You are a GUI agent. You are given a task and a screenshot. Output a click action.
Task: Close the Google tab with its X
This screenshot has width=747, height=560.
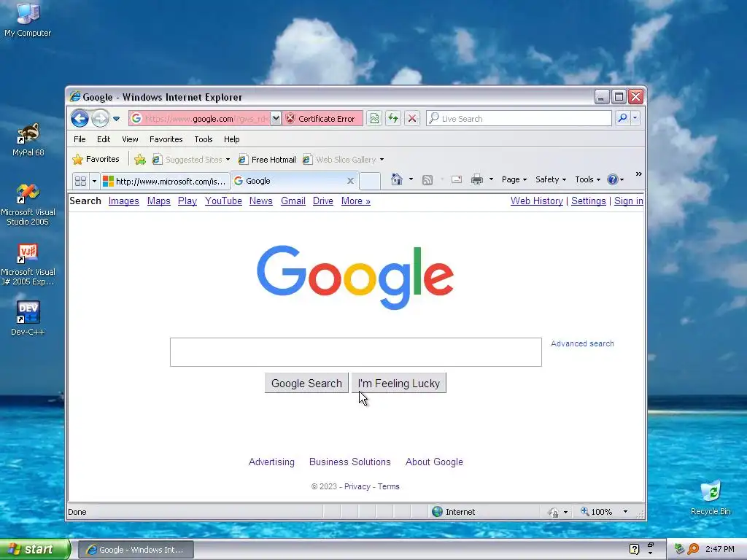(x=350, y=181)
